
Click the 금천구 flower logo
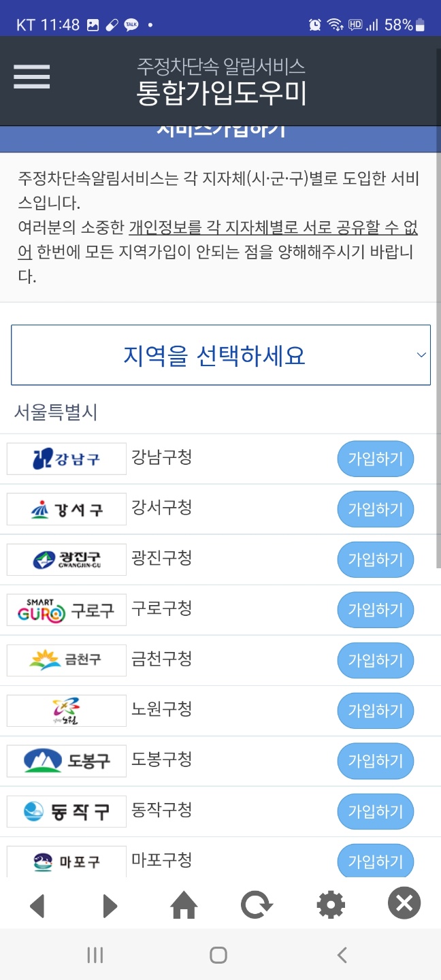click(66, 659)
